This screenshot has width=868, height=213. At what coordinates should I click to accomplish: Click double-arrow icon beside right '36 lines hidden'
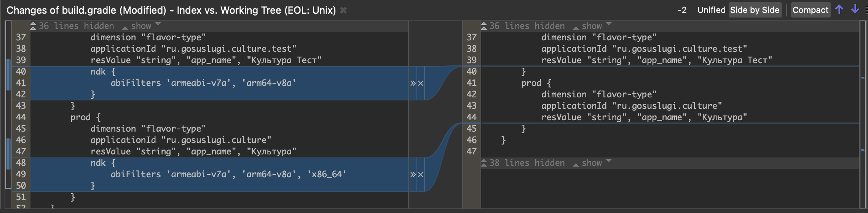tap(484, 26)
